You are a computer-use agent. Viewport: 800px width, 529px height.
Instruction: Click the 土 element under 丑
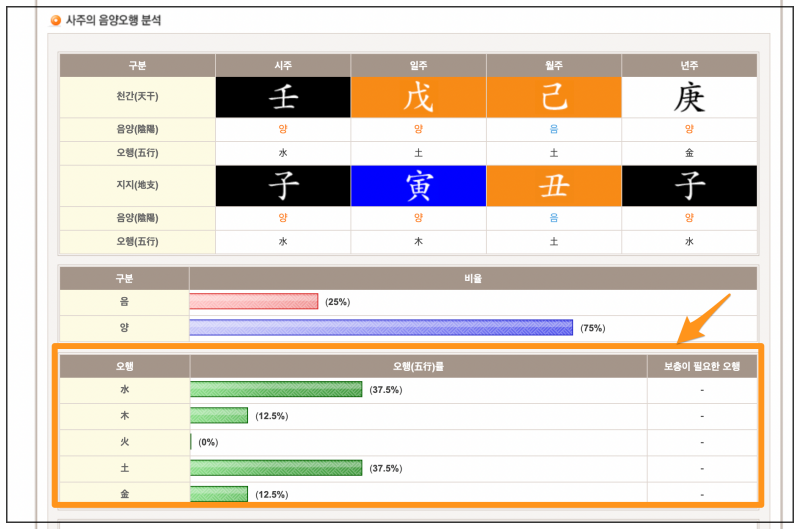554,241
